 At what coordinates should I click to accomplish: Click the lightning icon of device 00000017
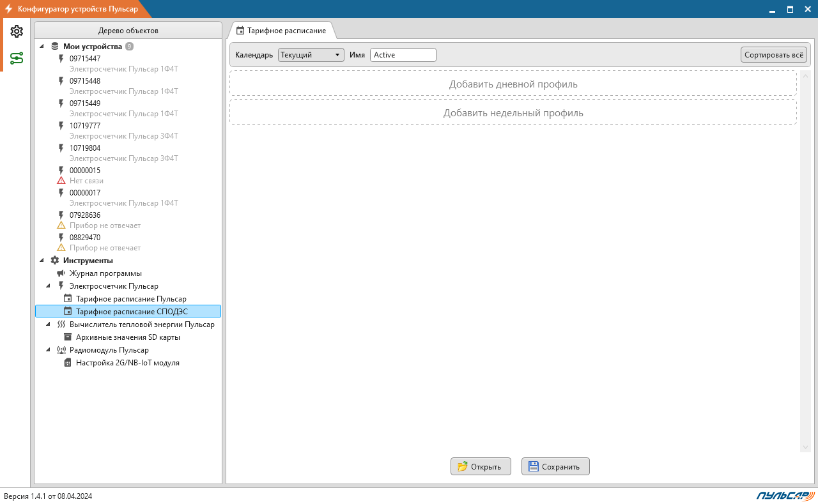[61, 193]
